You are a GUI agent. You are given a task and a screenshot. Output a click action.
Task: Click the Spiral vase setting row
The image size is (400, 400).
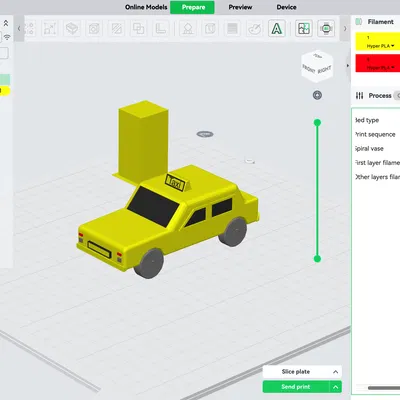point(377,149)
